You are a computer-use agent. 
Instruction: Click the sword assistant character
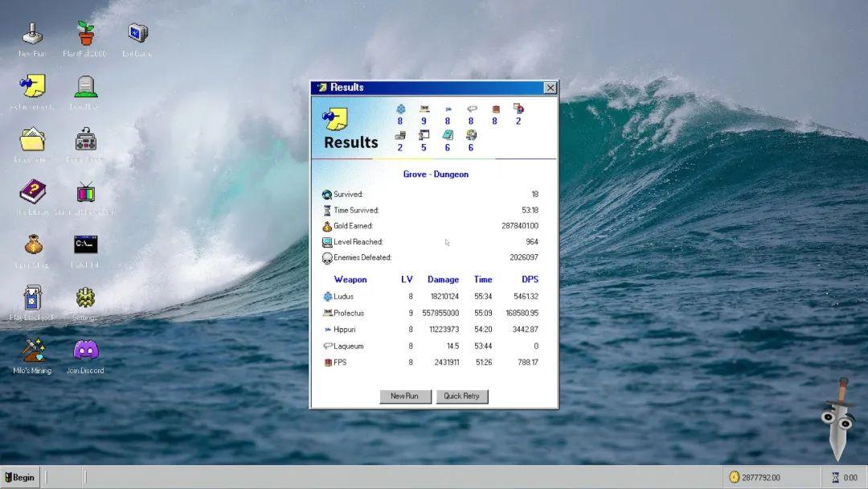[x=839, y=418]
